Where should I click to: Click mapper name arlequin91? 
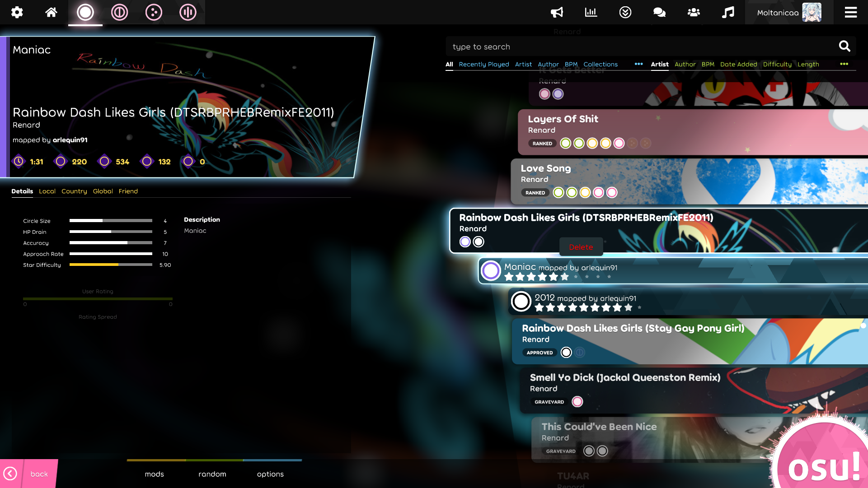click(70, 140)
